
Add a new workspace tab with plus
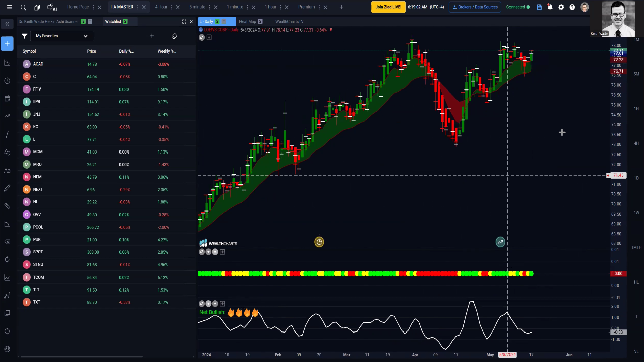pos(341,7)
